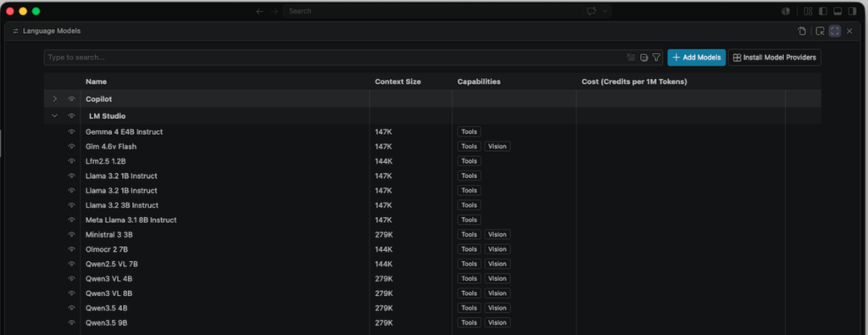Click Tools tag on Qwen2.5 VL 7B row
Viewport: 868px width, 335px height.
469,264
